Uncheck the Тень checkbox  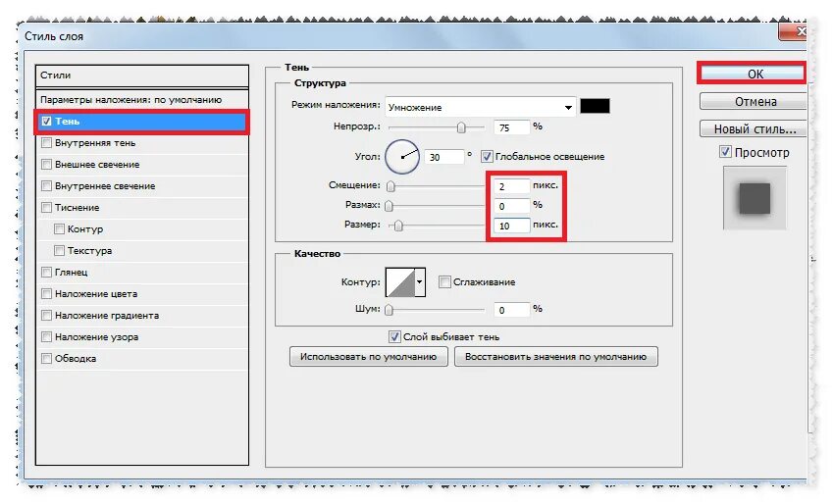pos(47,121)
